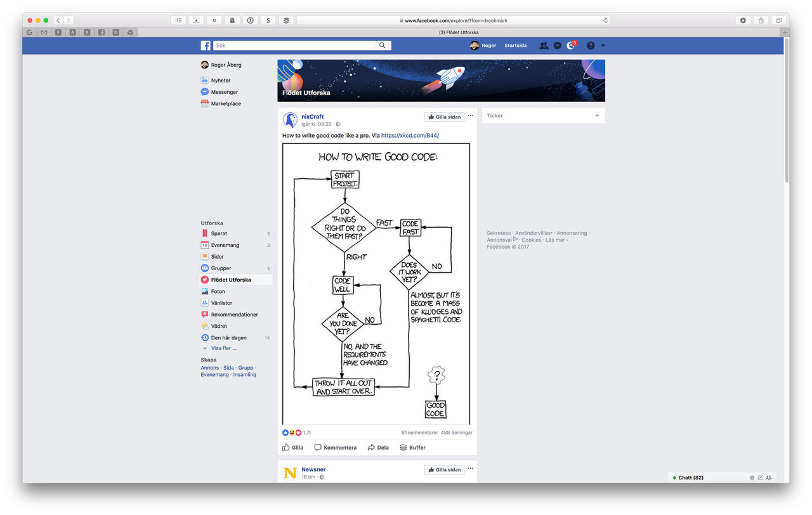Click Gilla like button under nixCraft post
812x515 pixels.
point(293,447)
